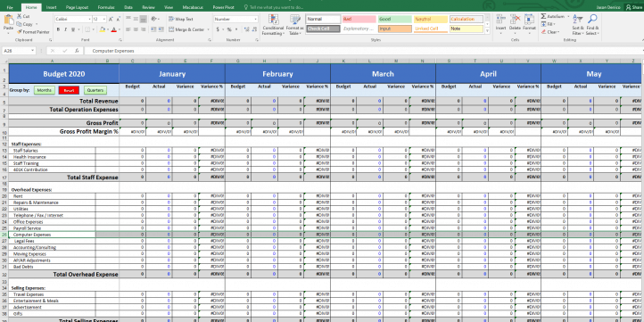
Task: Open the Sort & Filter tool
Action: click(x=577, y=25)
